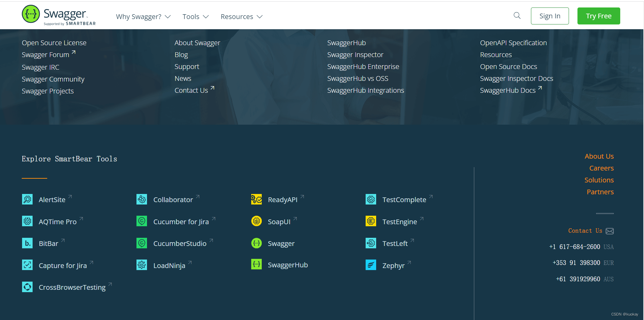Click the TestComplete product icon
The image size is (644, 320).
(371, 199)
